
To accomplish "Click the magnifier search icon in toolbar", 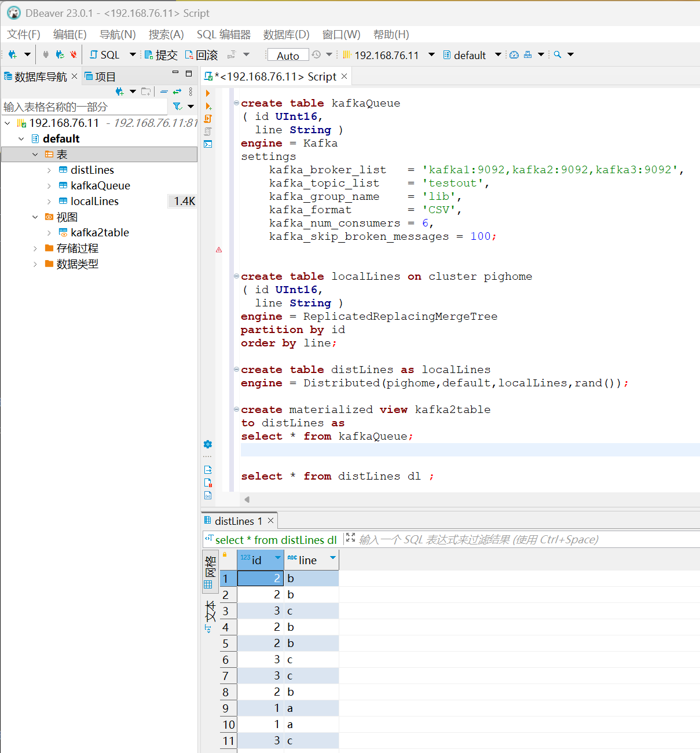I will 558,54.
